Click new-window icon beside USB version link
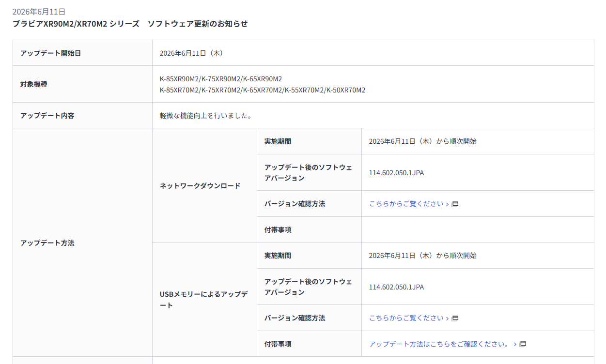Viewport: 606px width, 364px height. [x=455, y=318]
